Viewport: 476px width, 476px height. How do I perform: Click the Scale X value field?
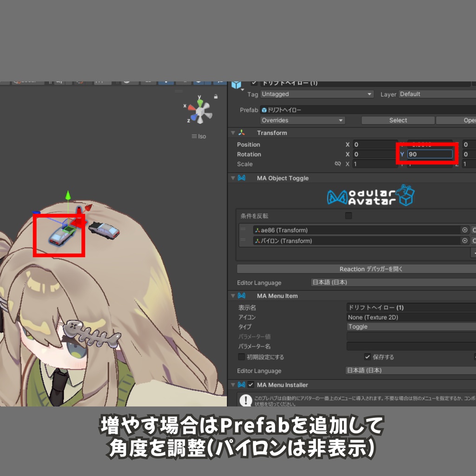(x=375, y=164)
